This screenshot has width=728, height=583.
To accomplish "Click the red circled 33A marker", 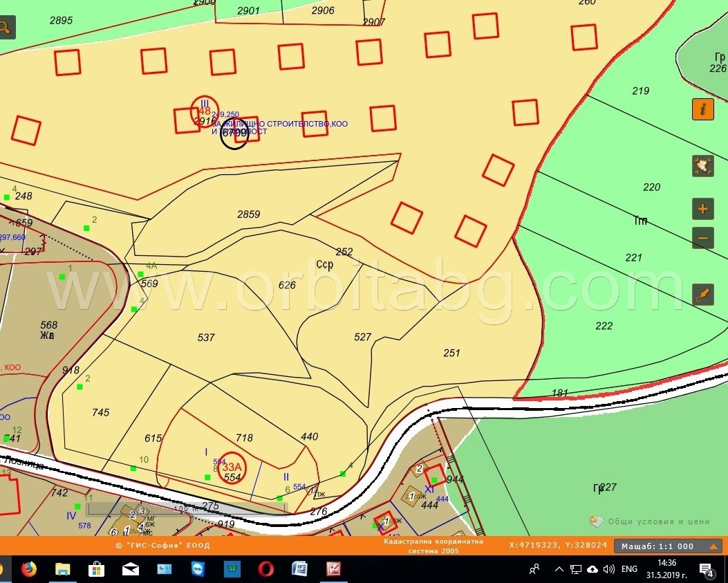I will 232,470.
